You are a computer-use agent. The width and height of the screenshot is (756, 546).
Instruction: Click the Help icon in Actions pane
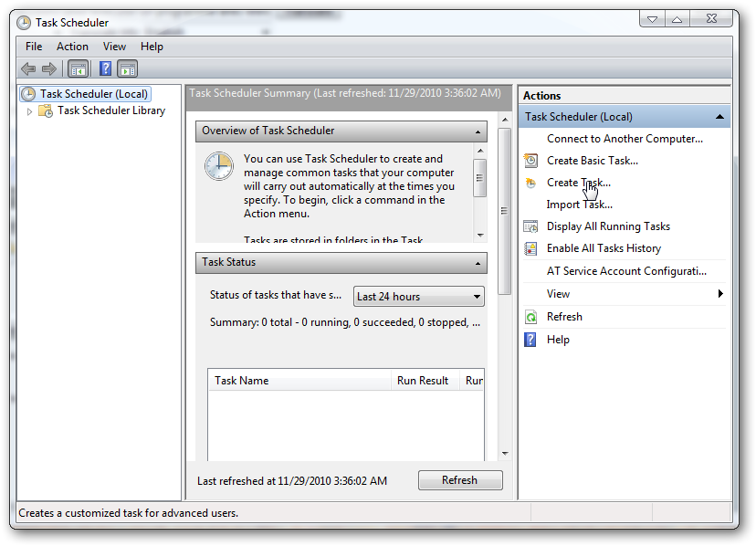[x=530, y=340]
